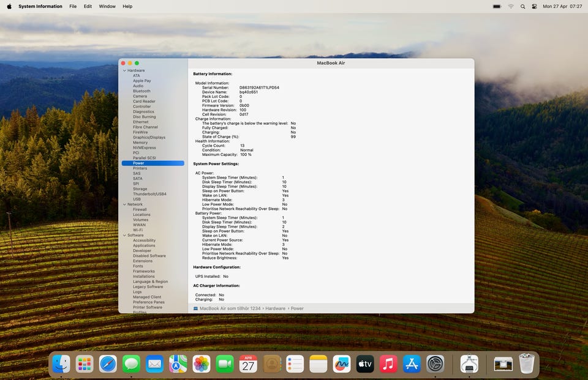
Task: Open Control Centre in menu bar
Action: tap(534, 6)
